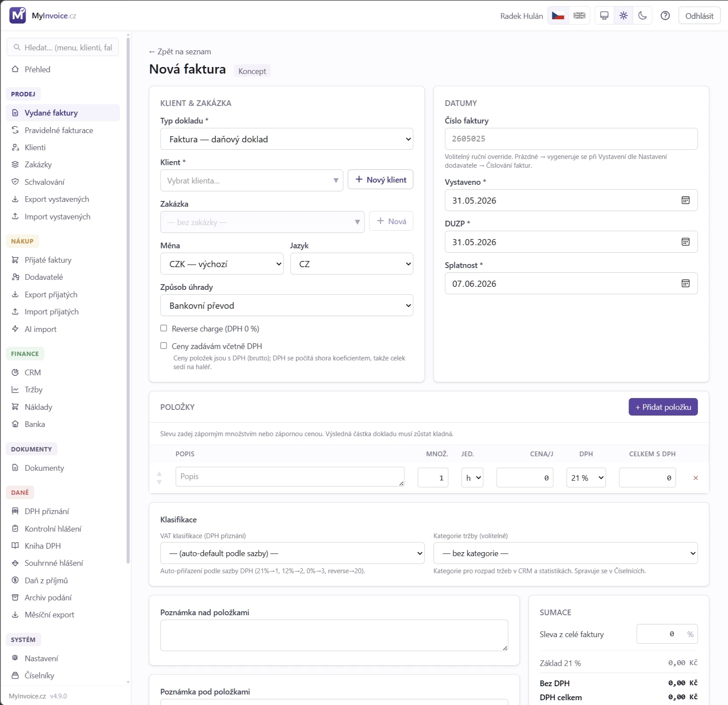Focus the Číslo faktury input field

(571, 139)
